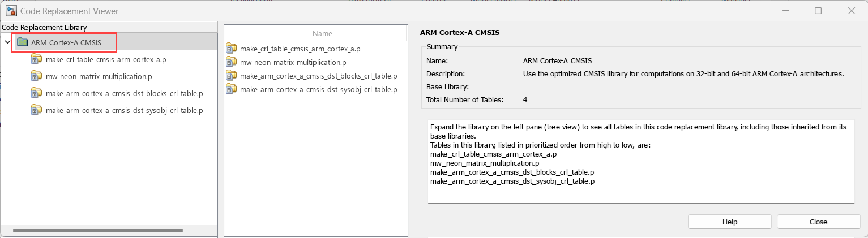Click the Code Replacement Viewer title bar icon

coord(10,11)
